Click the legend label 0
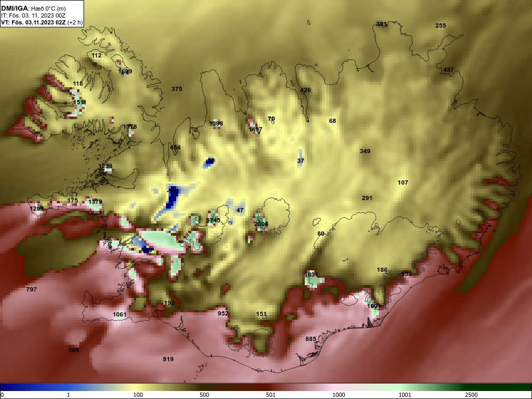This screenshot has width=532, height=399. pos(2,395)
